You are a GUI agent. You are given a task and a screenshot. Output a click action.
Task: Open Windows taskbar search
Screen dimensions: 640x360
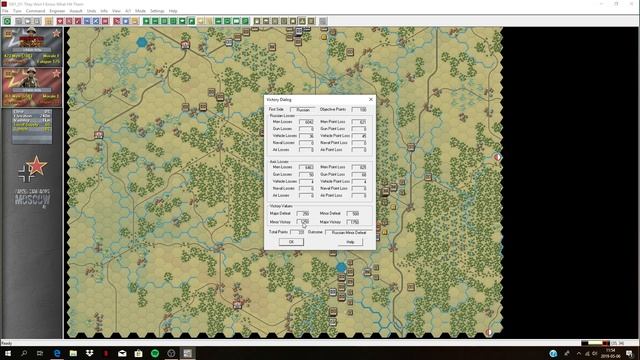click(24, 353)
